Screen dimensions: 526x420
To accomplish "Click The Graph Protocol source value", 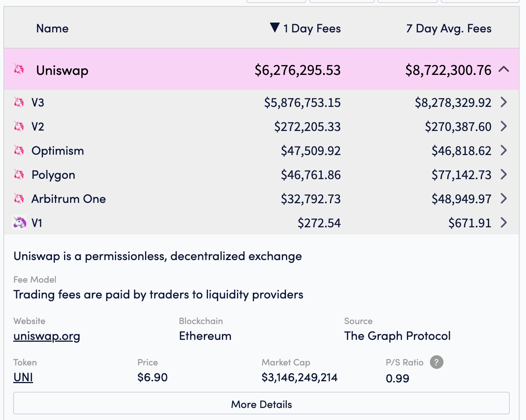I will (398, 336).
